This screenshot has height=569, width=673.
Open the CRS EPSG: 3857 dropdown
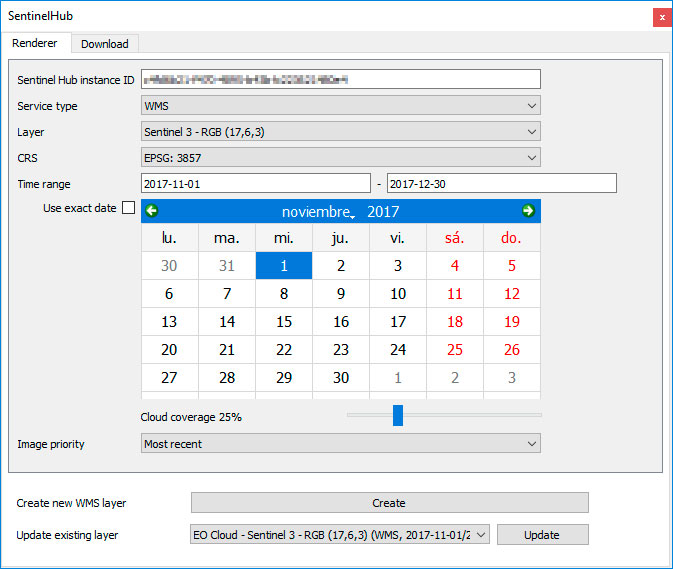(341, 158)
